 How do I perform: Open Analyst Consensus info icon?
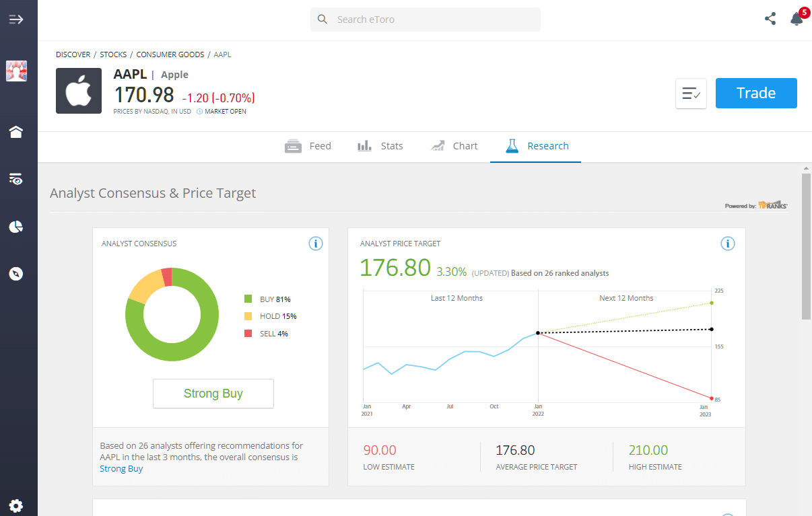pyautogui.click(x=316, y=244)
